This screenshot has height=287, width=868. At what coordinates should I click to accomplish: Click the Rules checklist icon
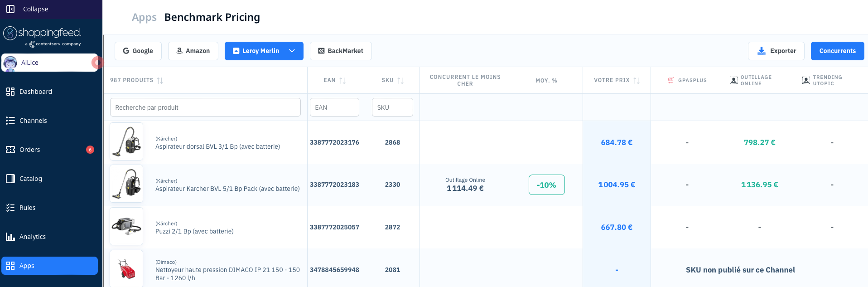(10, 208)
